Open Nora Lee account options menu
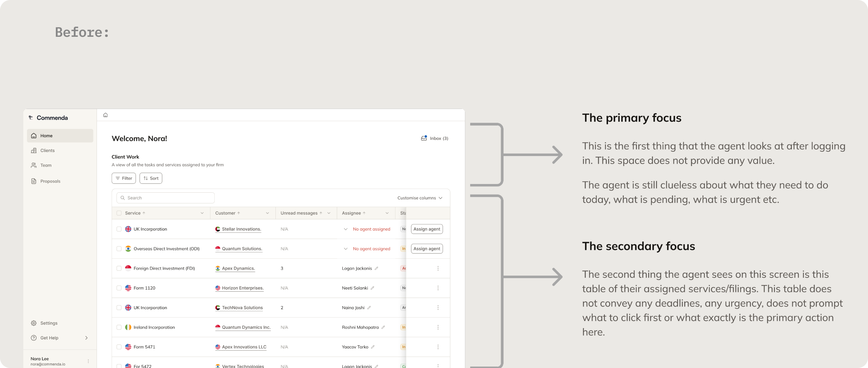The height and width of the screenshot is (368, 868). pyautogui.click(x=88, y=361)
